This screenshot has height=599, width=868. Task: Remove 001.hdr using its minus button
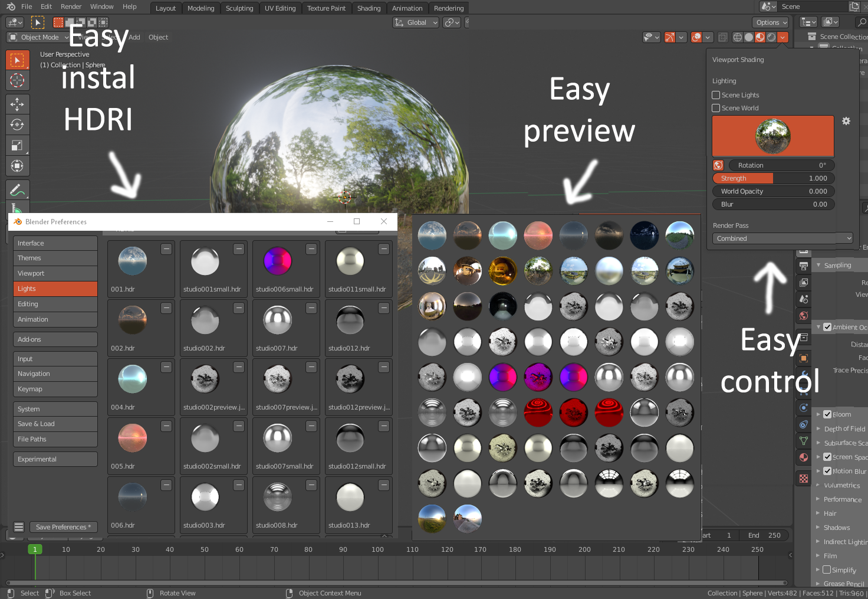167,249
